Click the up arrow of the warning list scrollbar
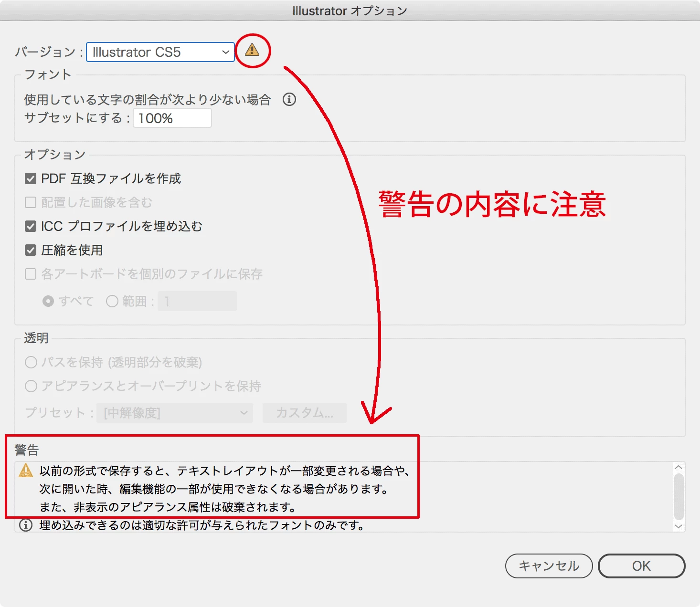700x607 pixels. [679, 467]
